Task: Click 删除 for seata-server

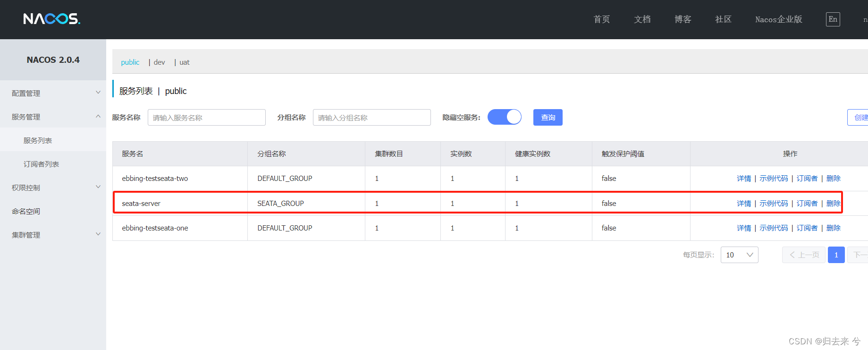Action: click(x=834, y=204)
